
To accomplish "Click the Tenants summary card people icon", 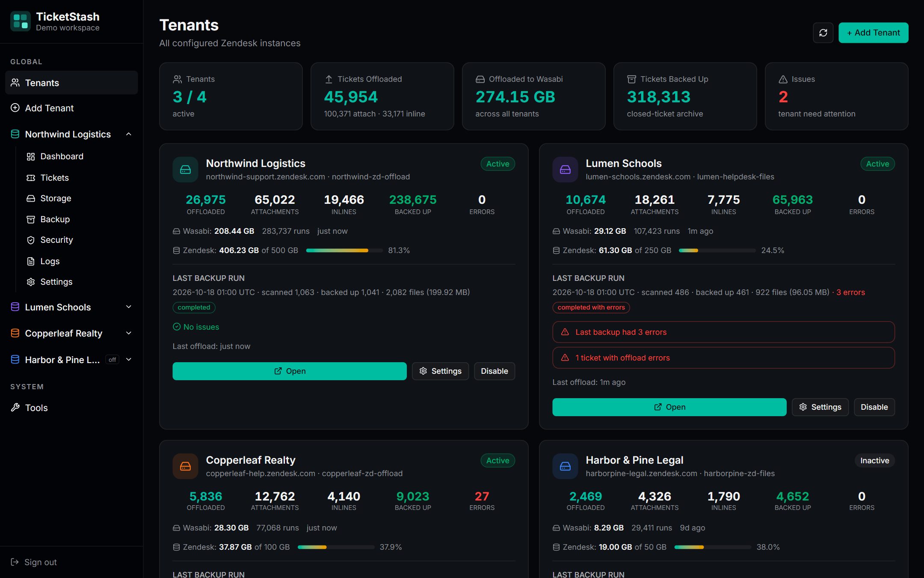I will click(x=177, y=79).
